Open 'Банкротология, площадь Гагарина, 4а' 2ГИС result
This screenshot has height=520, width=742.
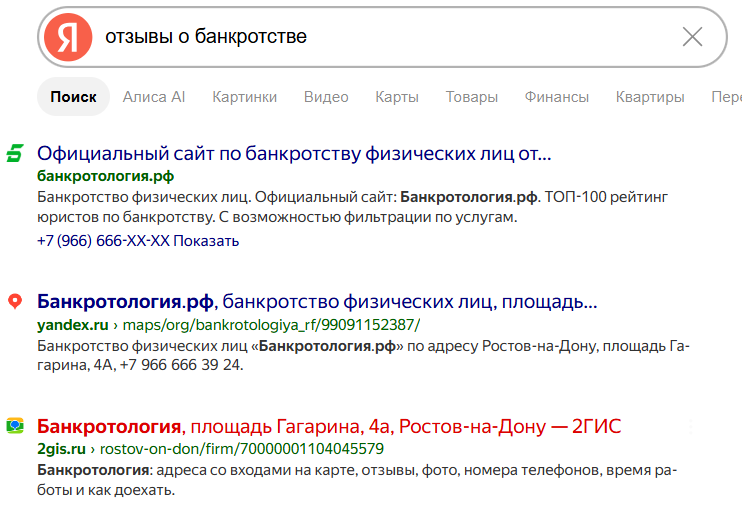click(x=329, y=426)
